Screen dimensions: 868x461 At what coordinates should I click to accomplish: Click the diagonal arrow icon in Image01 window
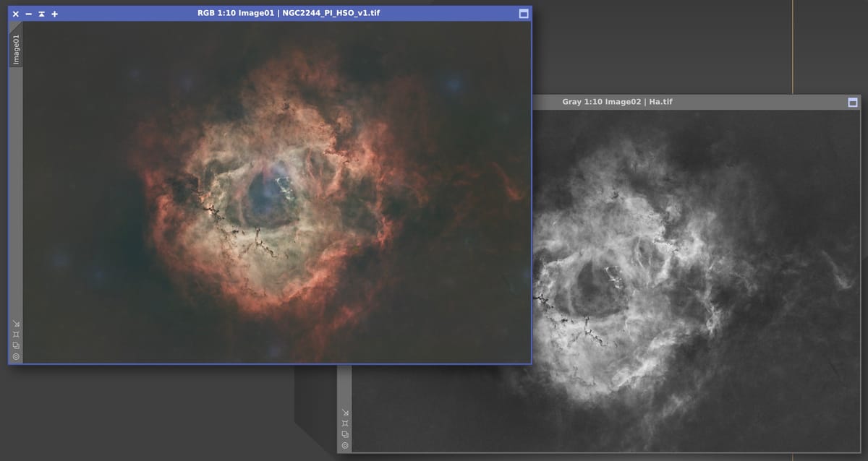click(x=16, y=323)
